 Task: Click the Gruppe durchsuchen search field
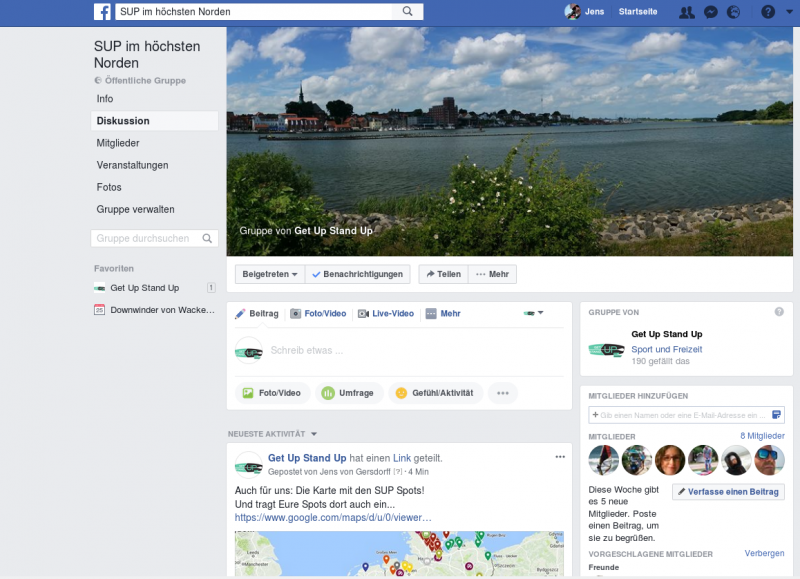146,239
